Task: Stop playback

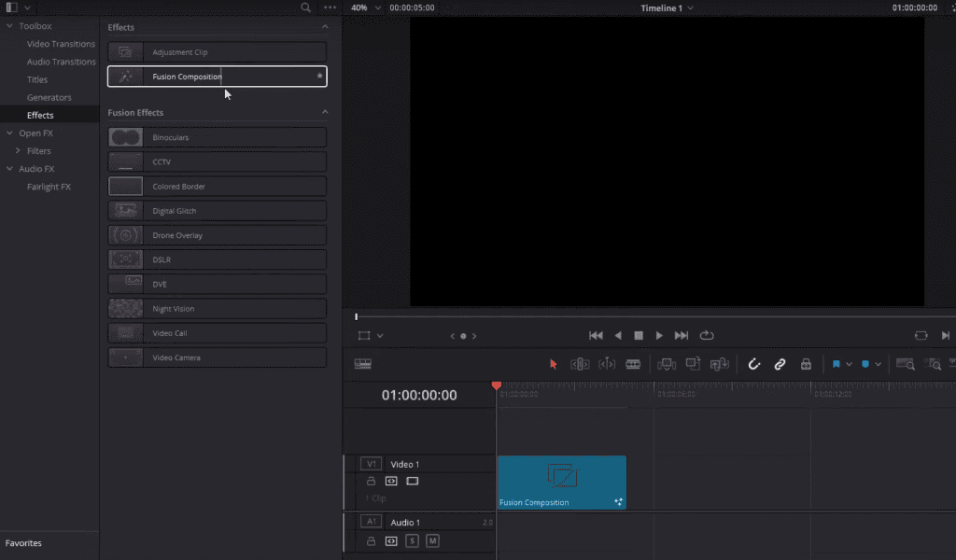Action: pyautogui.click(x=639, y=336)
